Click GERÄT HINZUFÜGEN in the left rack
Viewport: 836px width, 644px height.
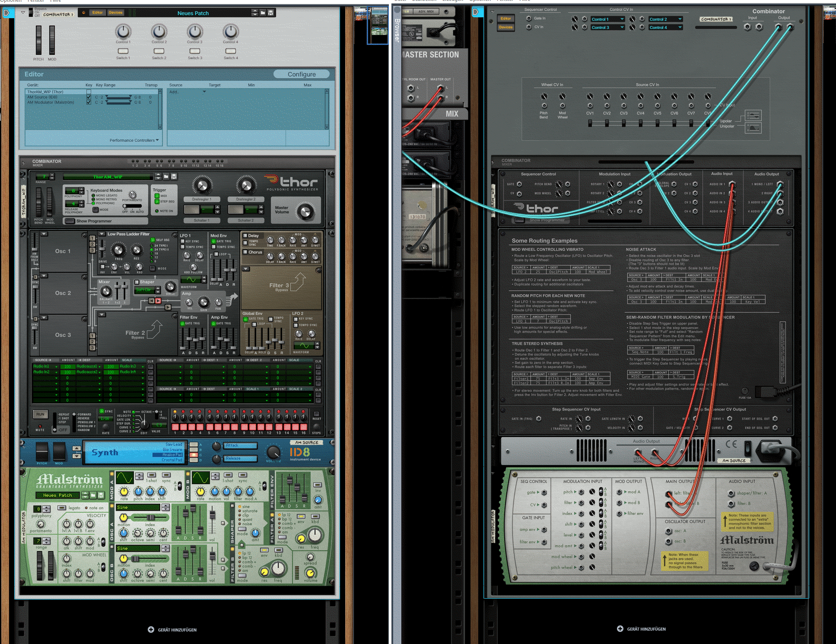pos(172,630)
